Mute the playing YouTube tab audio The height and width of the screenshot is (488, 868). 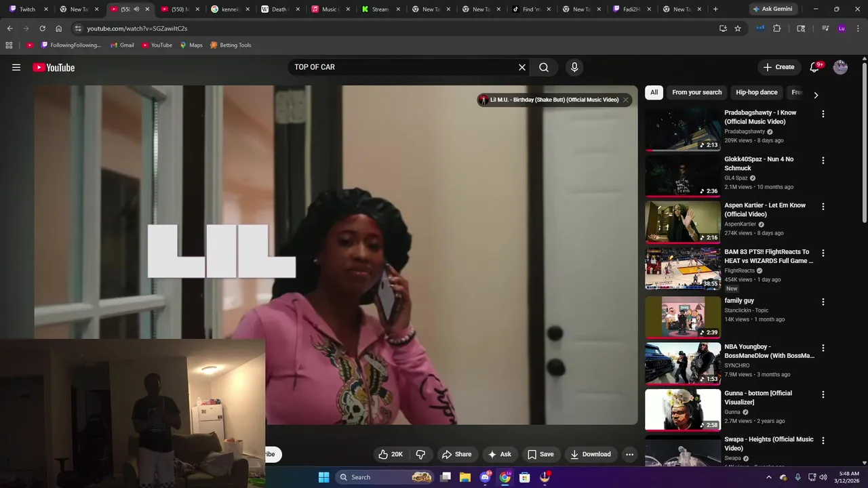[136, 9]
